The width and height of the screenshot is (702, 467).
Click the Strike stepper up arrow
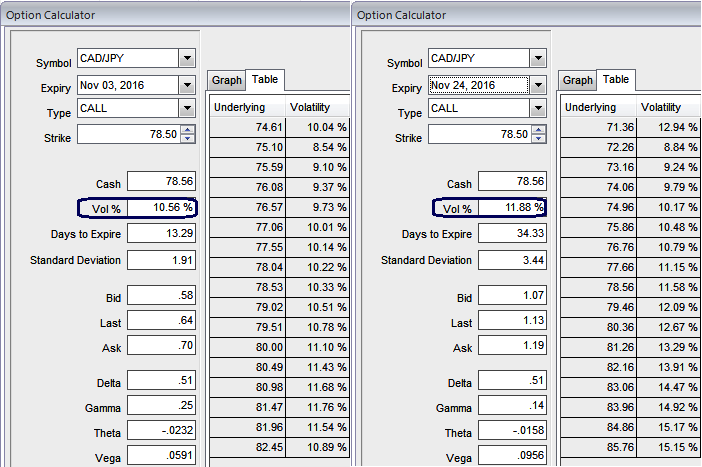coord(187,130)
